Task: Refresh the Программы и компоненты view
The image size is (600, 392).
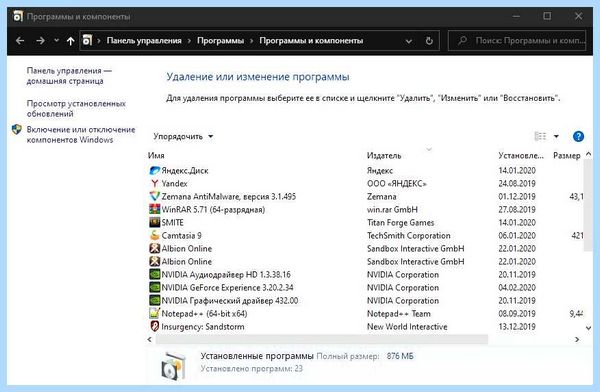Action: point(429,41)
